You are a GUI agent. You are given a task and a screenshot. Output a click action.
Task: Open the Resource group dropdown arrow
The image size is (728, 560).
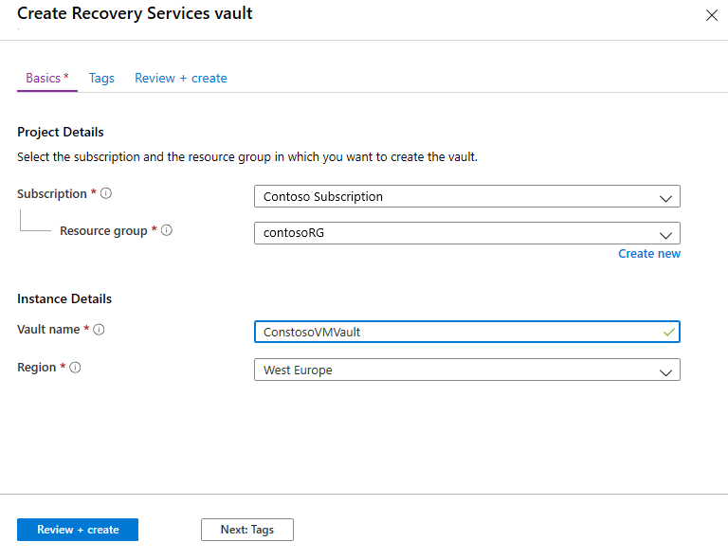tap(666, 234)
